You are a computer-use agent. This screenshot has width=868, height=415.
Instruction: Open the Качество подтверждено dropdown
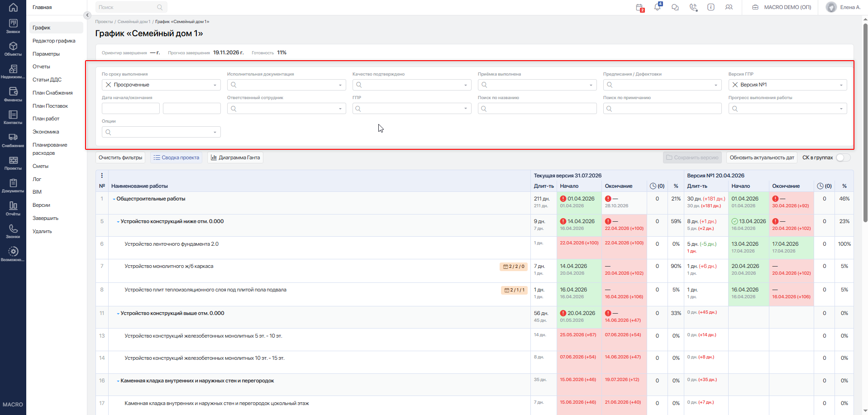pos(412,85)
